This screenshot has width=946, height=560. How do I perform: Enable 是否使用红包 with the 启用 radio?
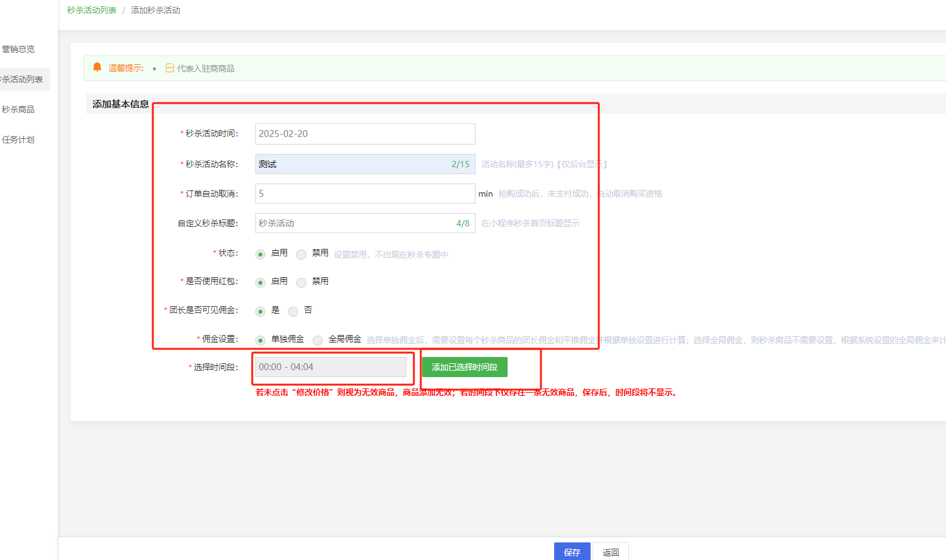pyautogui.click(x=260, y=283)
